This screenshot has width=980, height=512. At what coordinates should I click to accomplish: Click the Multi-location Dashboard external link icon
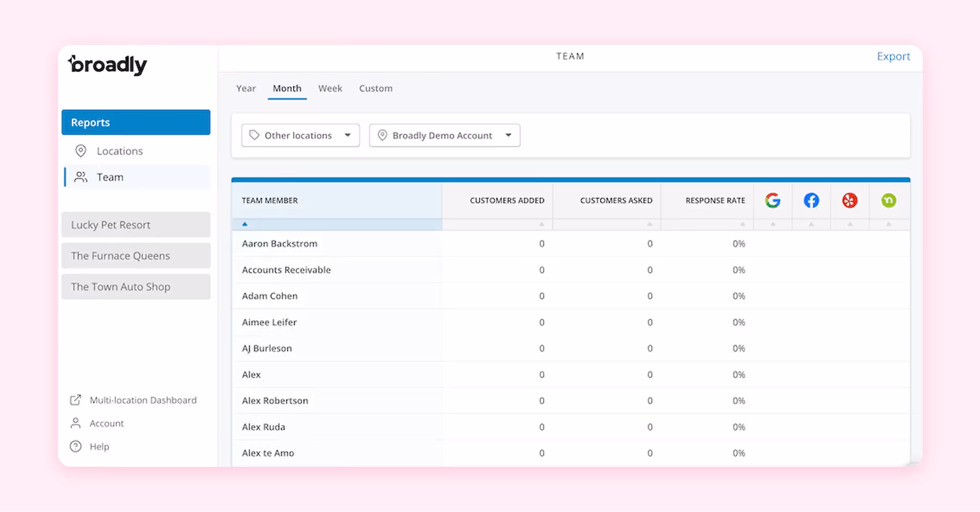(76, 400)
